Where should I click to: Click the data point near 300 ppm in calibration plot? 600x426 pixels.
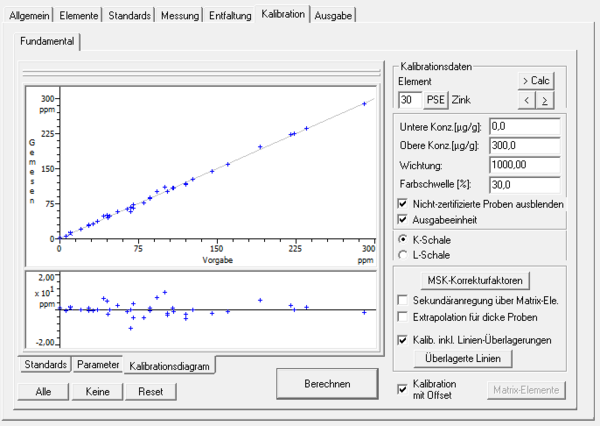(364, 104)
